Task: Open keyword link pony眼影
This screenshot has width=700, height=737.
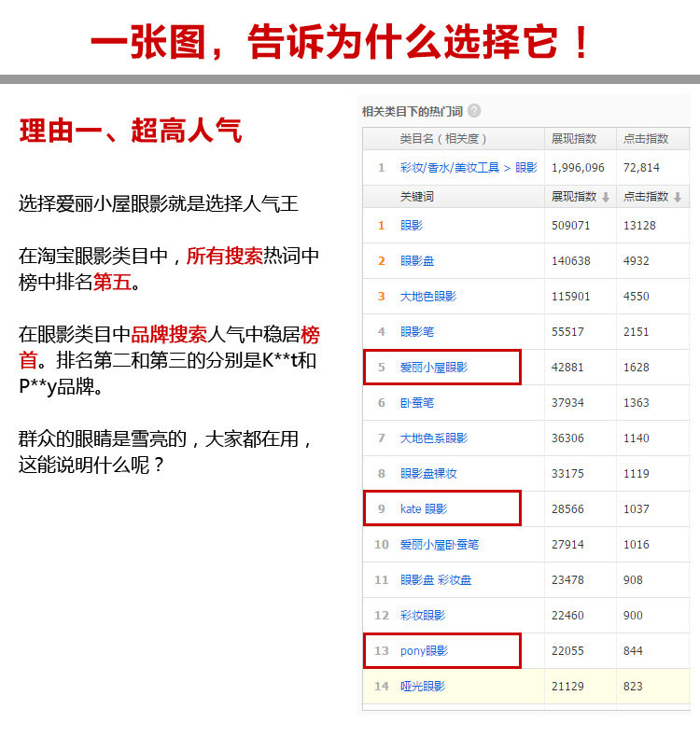Action: [x=424, y=651]
